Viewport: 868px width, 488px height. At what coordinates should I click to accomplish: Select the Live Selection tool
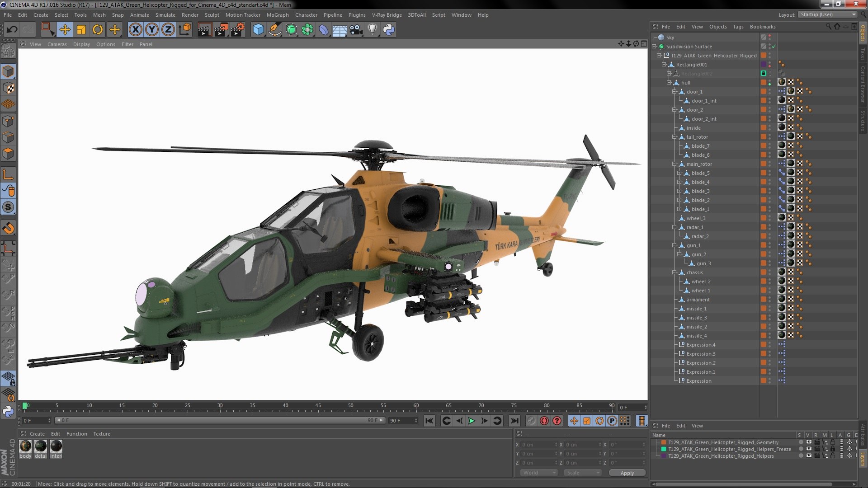point(47,30)
